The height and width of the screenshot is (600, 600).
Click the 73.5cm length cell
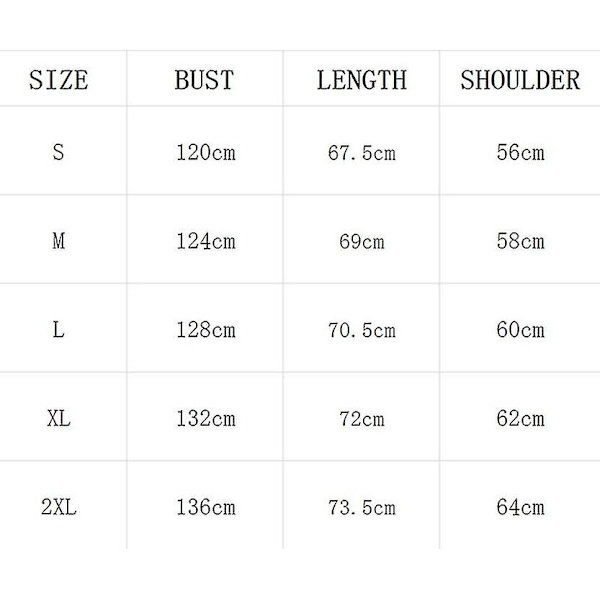pos(362,507)
